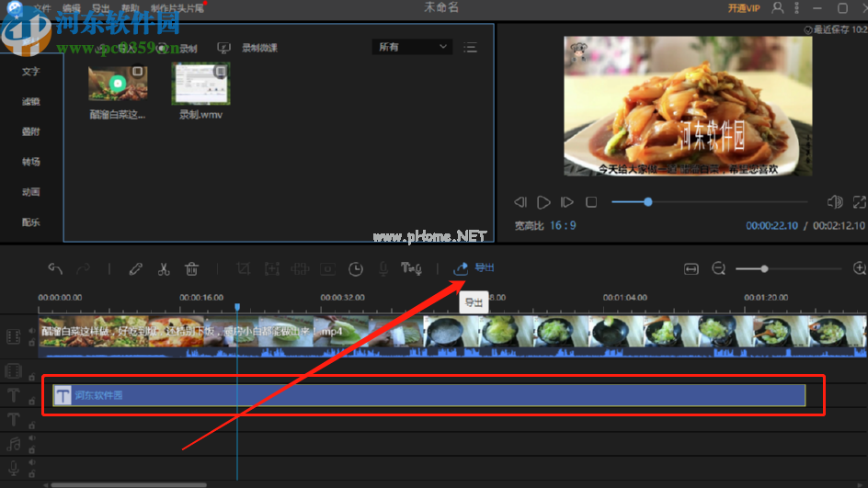Click the 录制 record button

177,48
